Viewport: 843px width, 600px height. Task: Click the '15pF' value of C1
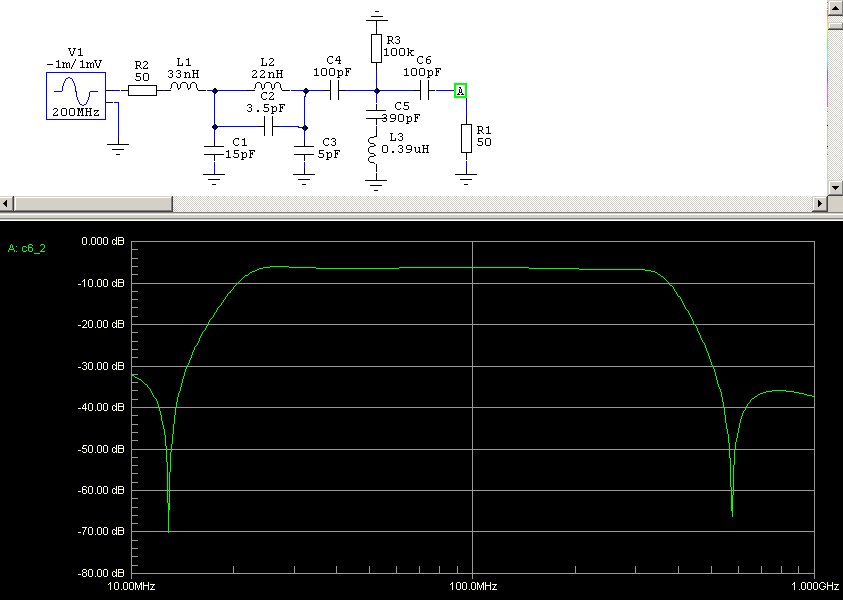pos(240,154)
